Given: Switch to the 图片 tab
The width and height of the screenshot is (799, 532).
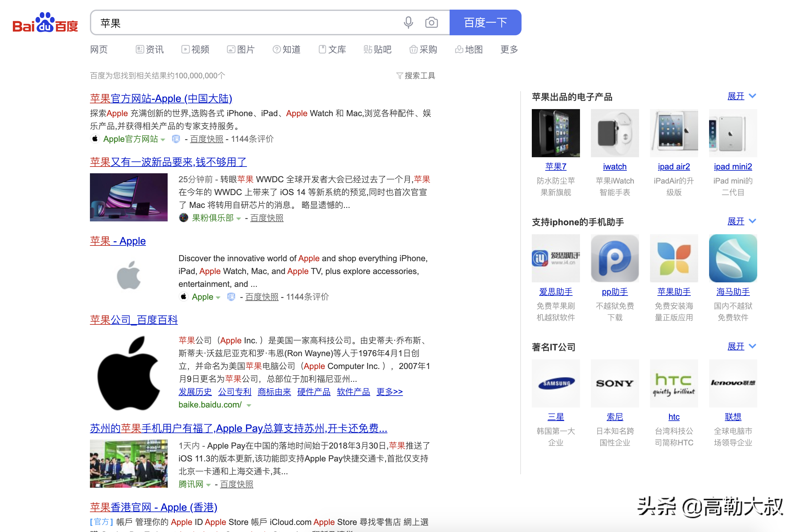Looking at the screenshot, I should (241, 49).
